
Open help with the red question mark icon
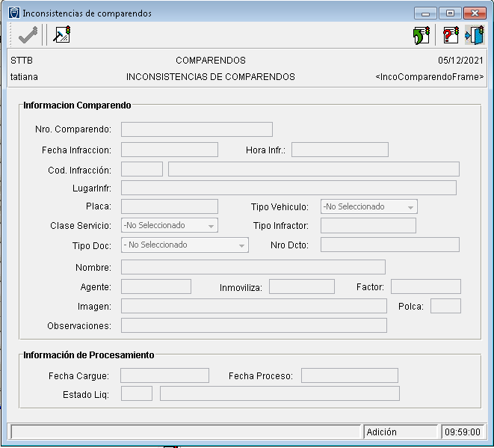450,35
